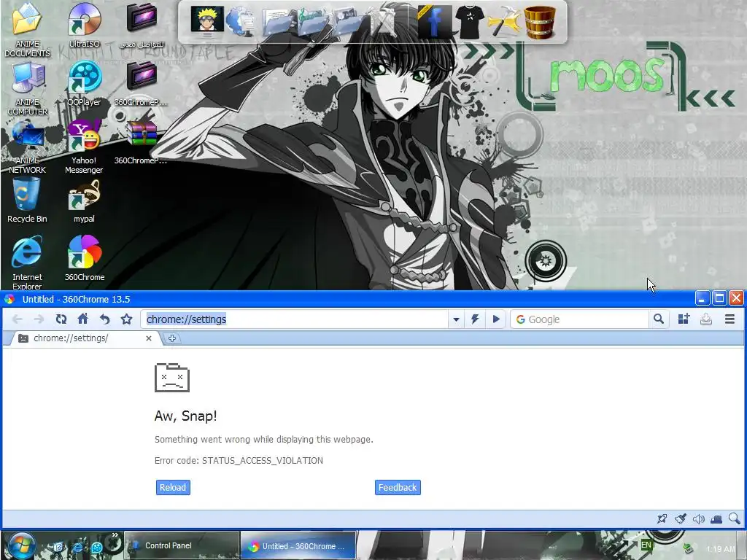Screen dimensions: 747x560
Task: Mute page sound with speaker icon
Action: click(698, 518)
